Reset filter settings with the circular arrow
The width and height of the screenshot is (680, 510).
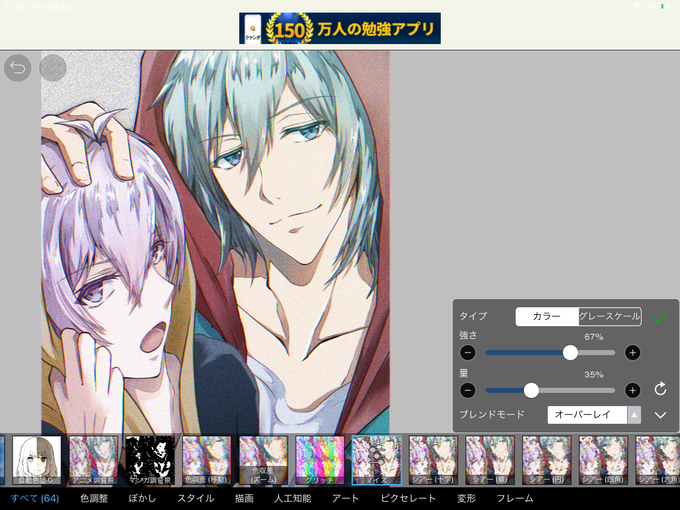(660, 389)
